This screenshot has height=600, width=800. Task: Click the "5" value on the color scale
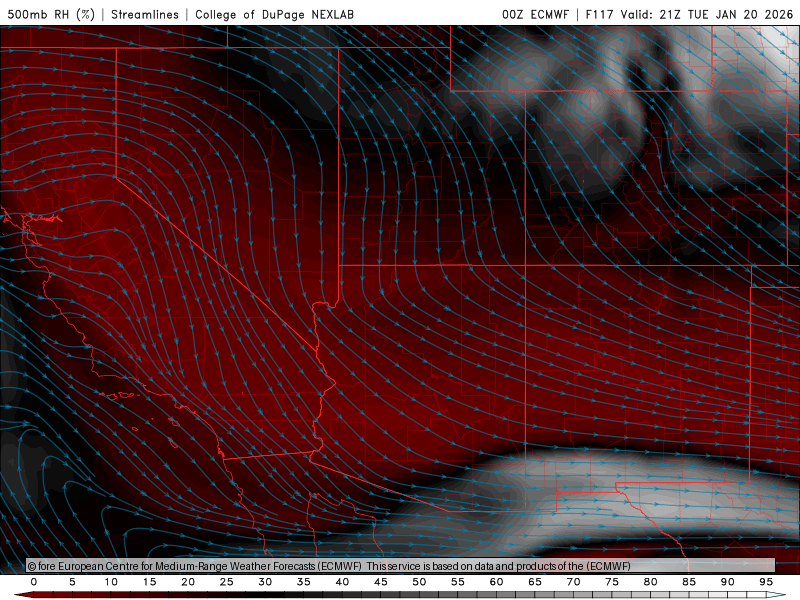(x=72, y=582)
